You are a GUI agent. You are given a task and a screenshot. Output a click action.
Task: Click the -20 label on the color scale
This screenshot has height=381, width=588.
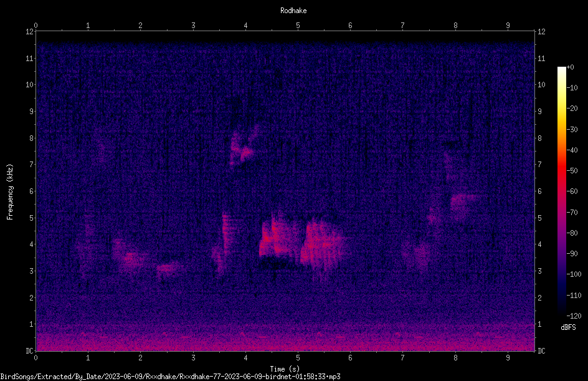(x=572, y=109)
